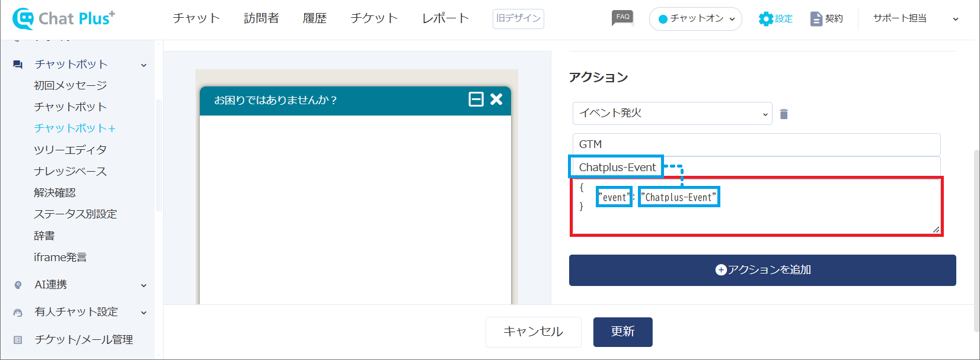Open the 設定 link
Image resolution: width=980 pixels, height=360 pixels.
pyautogui.click(x=784, y=19)
